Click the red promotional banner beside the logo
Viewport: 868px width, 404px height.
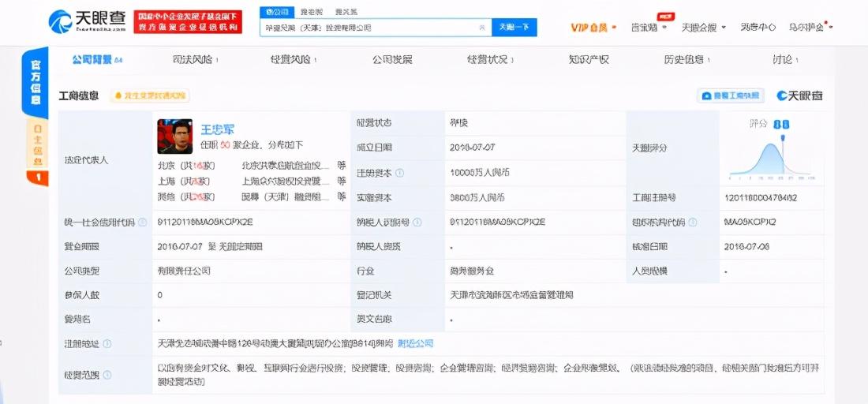coord(188,21)
